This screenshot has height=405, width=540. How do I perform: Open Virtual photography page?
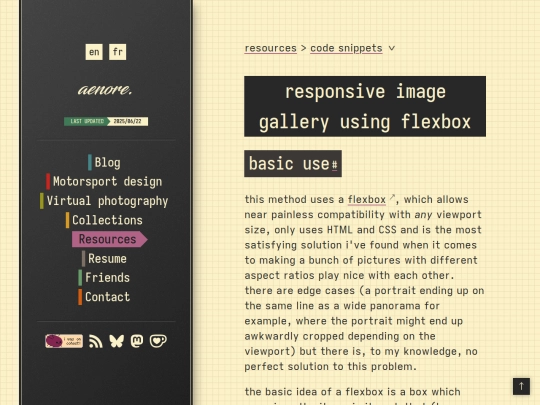[104, 201]
